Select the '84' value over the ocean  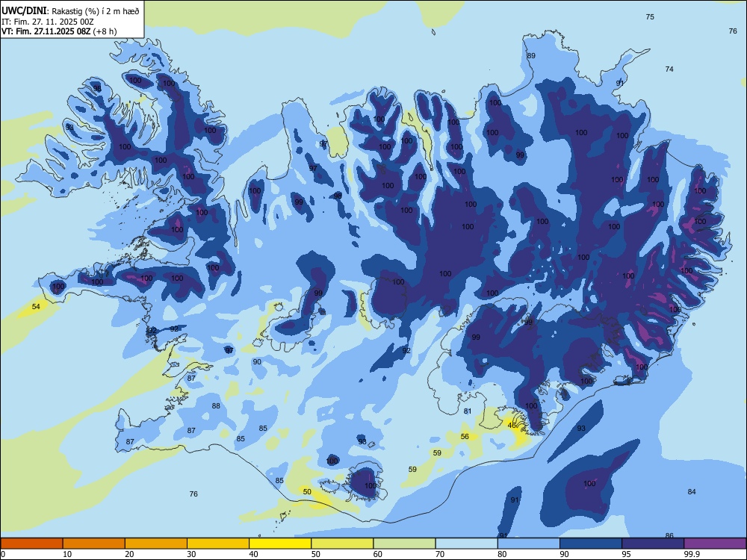pyautogui.click(x=692, y=491)
